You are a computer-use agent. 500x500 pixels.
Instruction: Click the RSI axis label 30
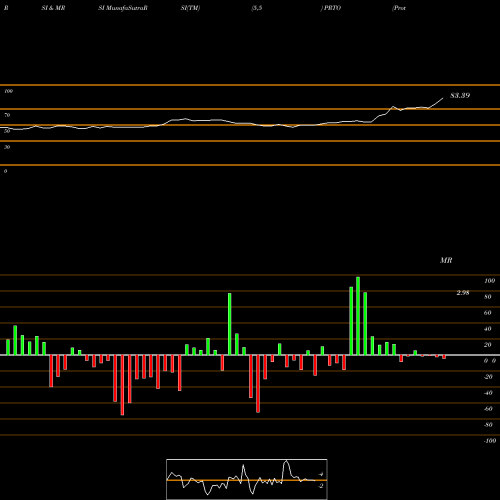point(7,147)
